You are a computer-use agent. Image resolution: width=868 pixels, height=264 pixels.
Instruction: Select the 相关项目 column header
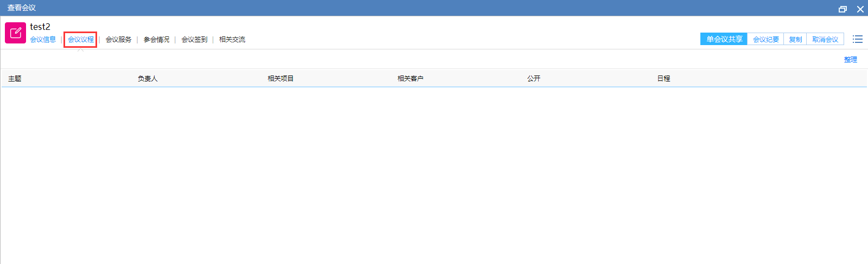(280, 79)
